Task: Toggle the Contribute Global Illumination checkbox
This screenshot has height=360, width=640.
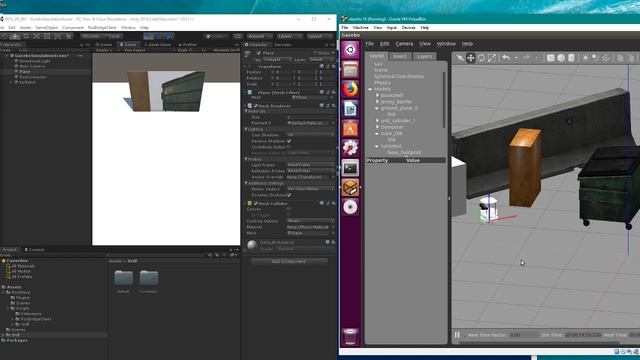Action: pyautogui.click(x=289, y=147)
